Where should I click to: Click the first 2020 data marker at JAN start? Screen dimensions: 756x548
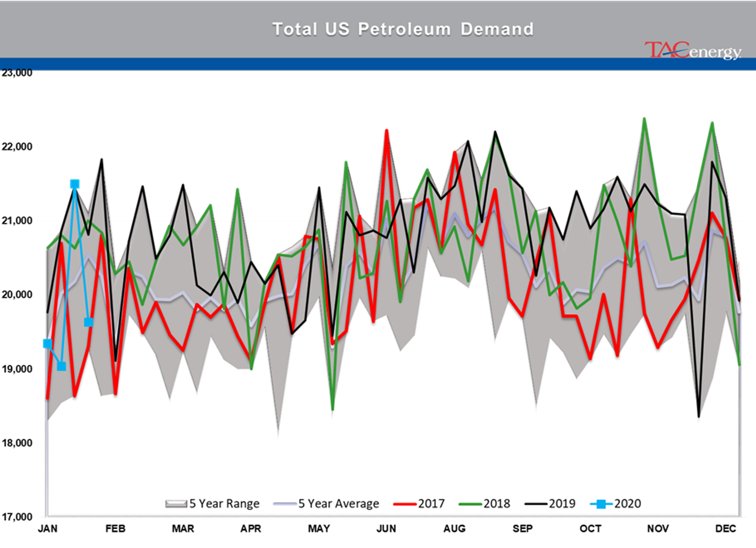(48, 343)
